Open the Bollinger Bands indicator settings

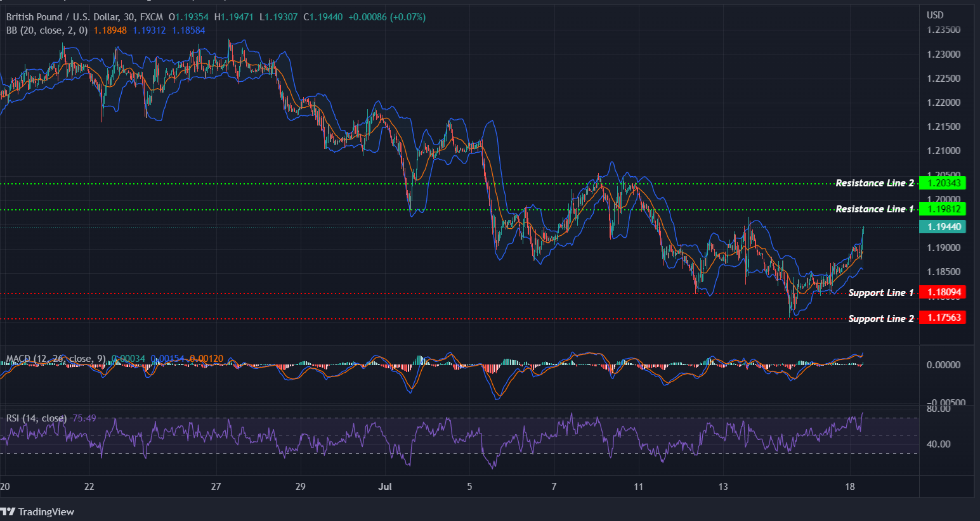(x=48, y=30)
